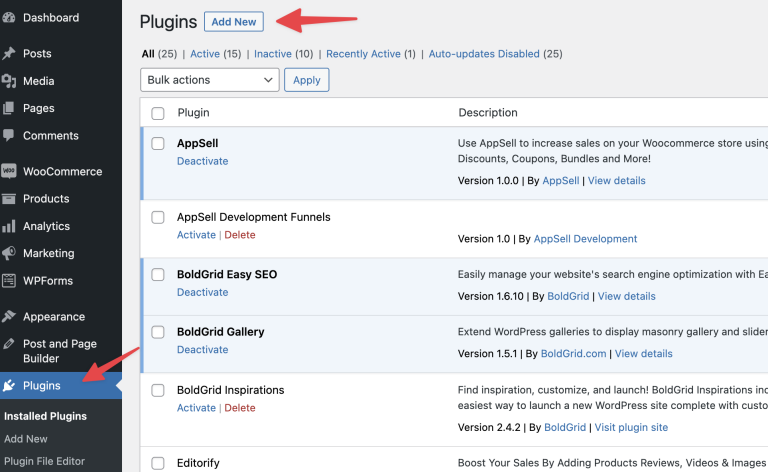Check the AppSell Development Funnels checkbox
This screenshot has height=472, width=768.
tap(158, 217)
